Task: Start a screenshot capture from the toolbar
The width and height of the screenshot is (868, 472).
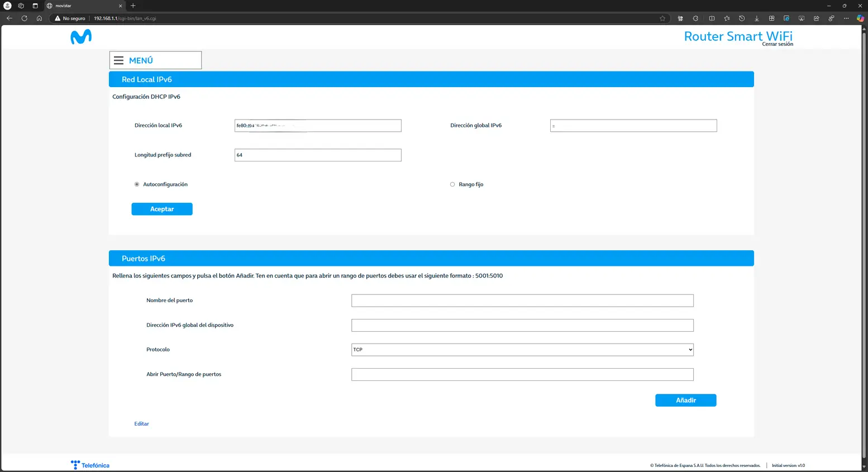Action: click(802, 18)
